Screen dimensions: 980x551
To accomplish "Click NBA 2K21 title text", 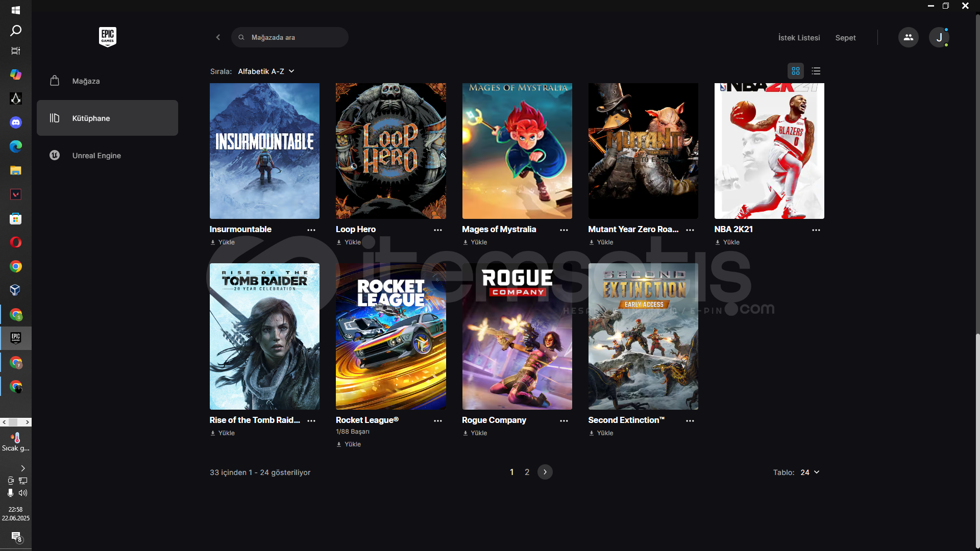I will click(x=733, y=230).
